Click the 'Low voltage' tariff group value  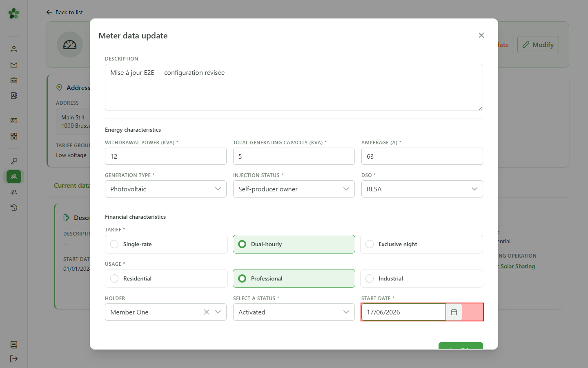point(71,155)
